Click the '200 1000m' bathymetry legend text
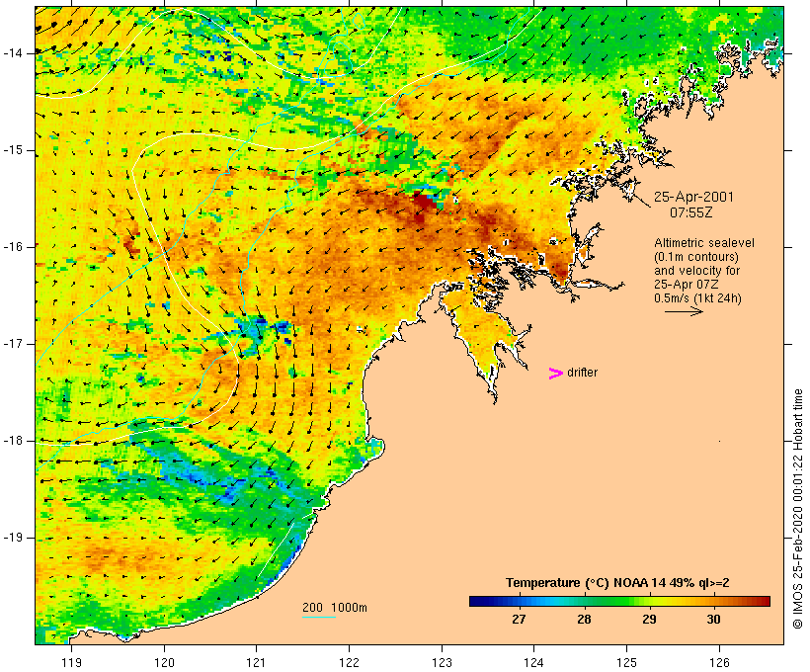 335,608
